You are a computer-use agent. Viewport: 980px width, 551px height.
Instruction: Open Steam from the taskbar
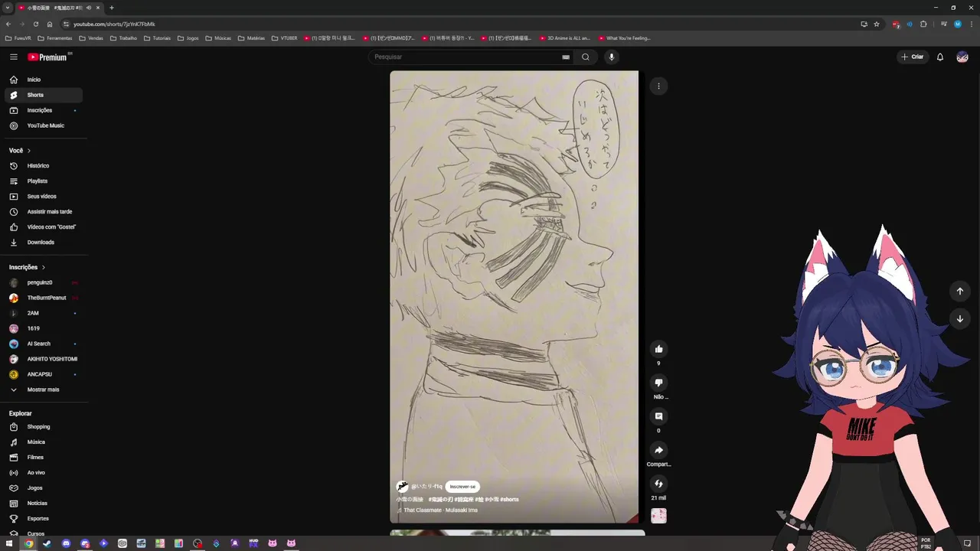tap(47, 543)
